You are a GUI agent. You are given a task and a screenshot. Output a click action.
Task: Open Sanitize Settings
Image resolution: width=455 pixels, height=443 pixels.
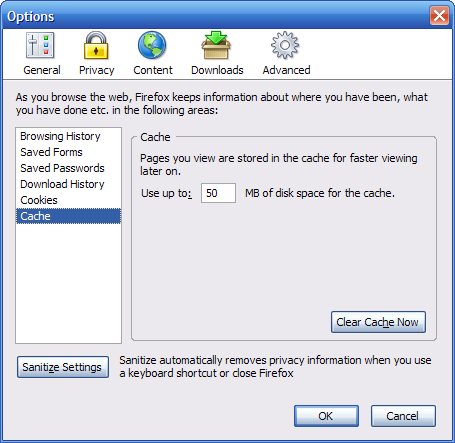click(63, 367)
